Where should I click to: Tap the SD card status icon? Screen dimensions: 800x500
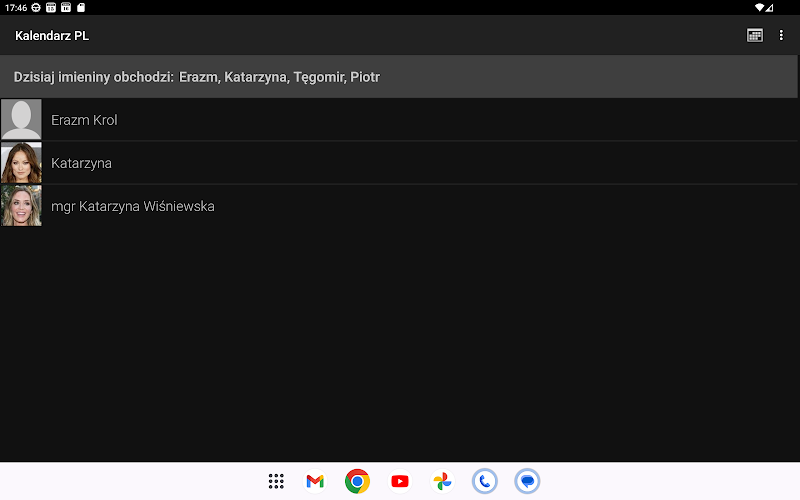coord(81,7)
